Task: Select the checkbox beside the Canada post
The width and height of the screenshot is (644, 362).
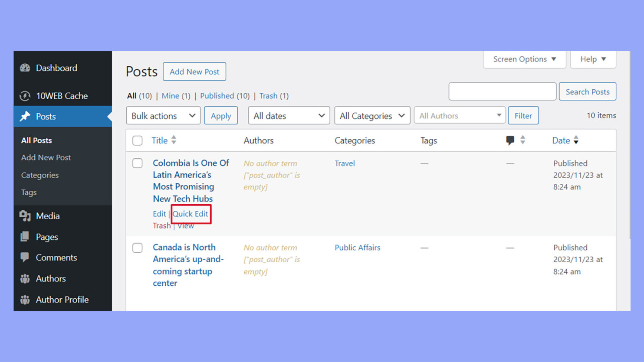Action: coord(137,248)
